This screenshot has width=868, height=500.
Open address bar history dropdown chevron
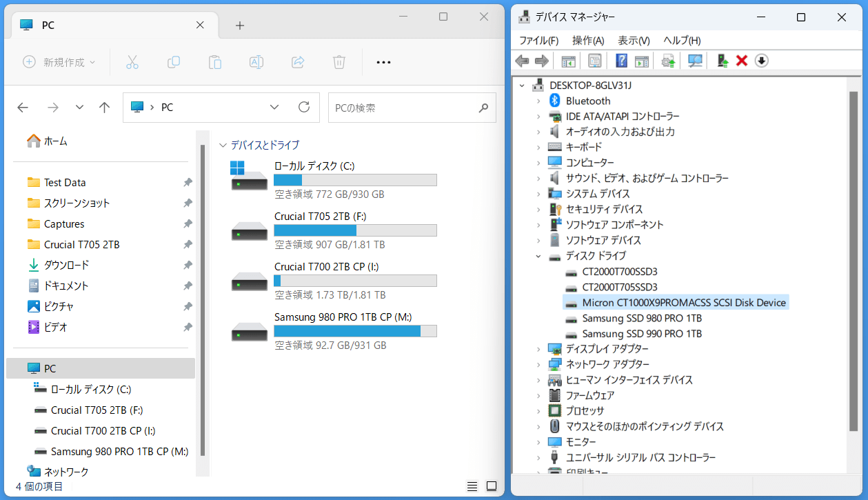pyautogui.click(x=274, y=108)
